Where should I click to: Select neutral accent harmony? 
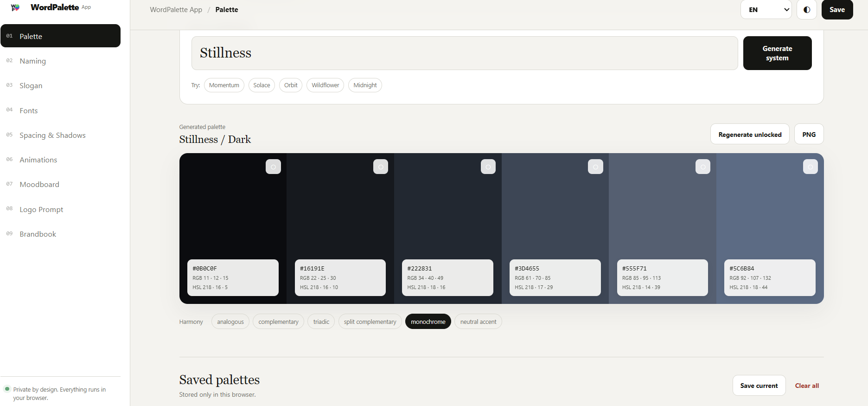pos(478,322)
